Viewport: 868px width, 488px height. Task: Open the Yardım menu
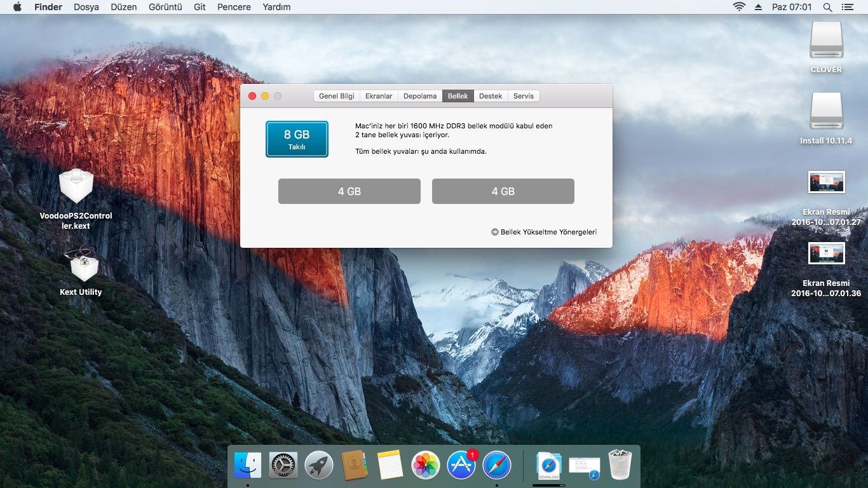276,7
